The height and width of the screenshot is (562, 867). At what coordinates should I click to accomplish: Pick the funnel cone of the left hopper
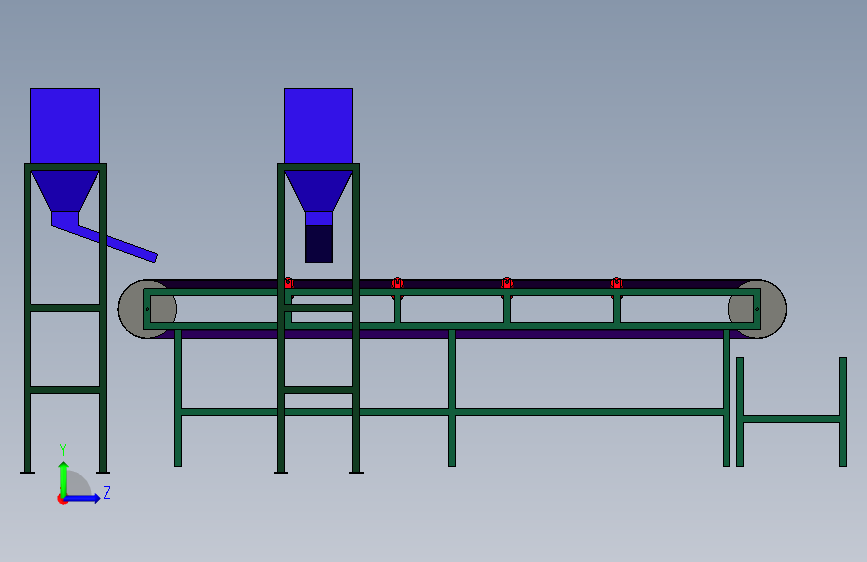click(x=65, y=191)
